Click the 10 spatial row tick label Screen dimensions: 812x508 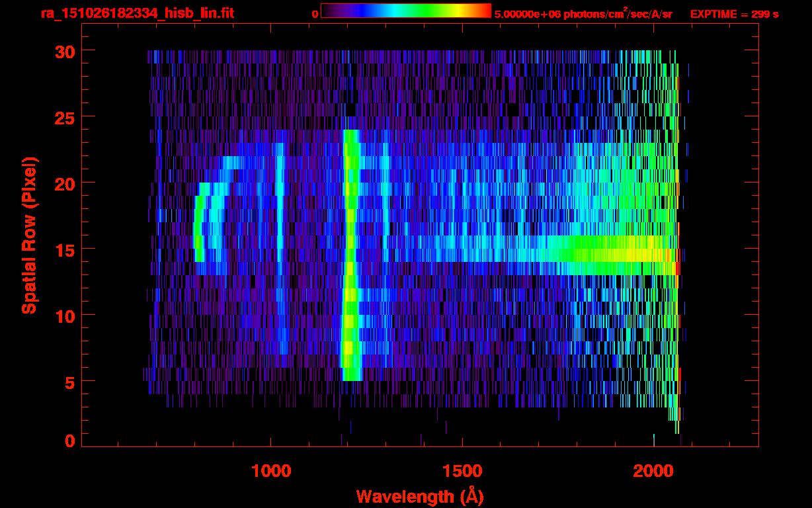click(x=64, y=316)
